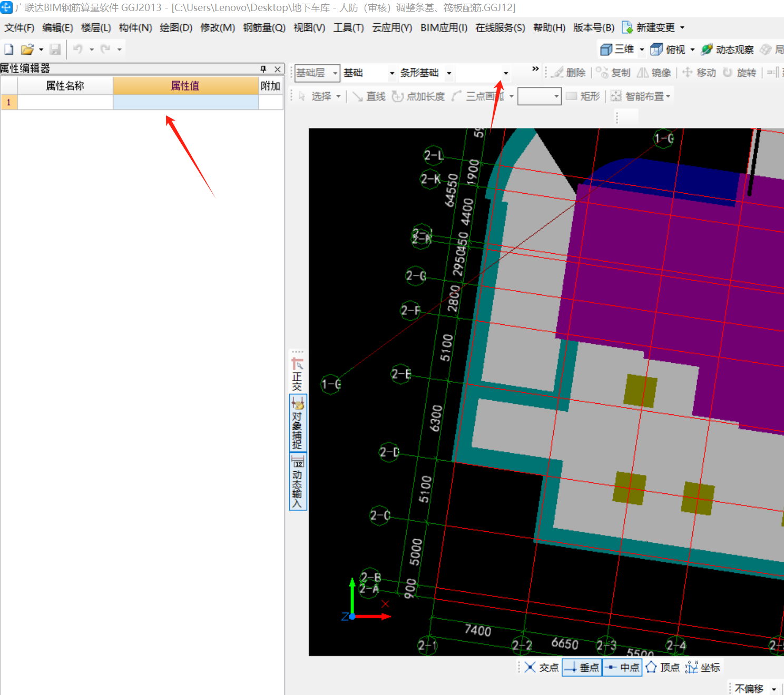Open the 新建变更 button
Screen dimensions: 784x695
tap(649, 27)
